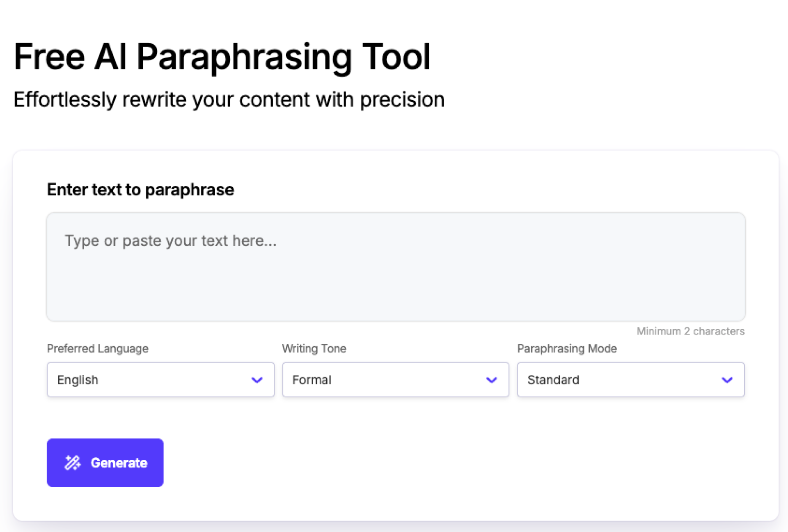
Task: Open the Standard paraphrasing mode dropdown
Action: [630, 379]
